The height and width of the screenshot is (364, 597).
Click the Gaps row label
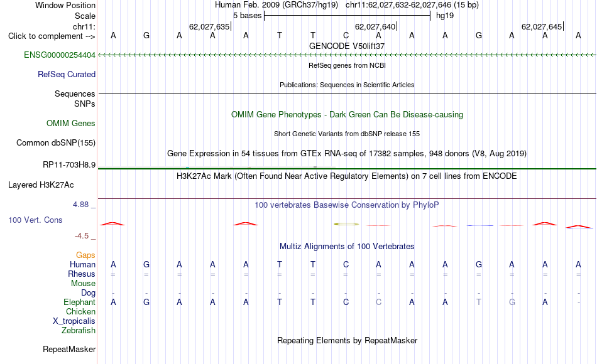point(85,255)
